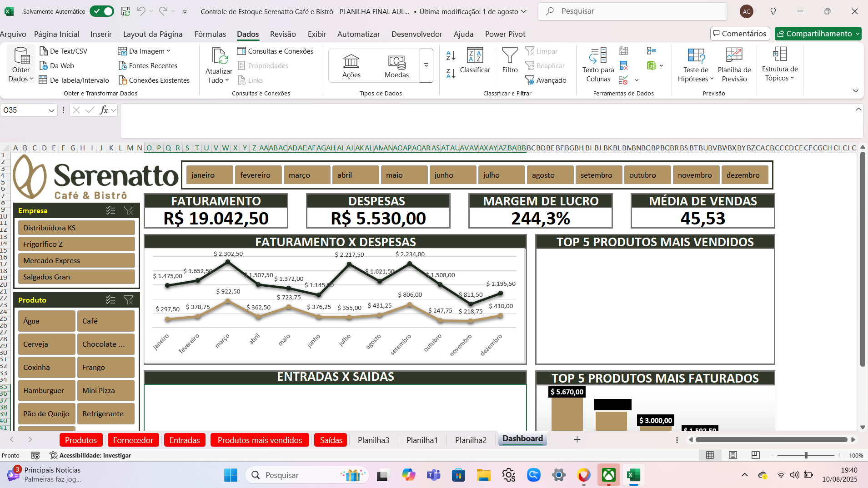Switch to the Produtos sheet tab

80,440
